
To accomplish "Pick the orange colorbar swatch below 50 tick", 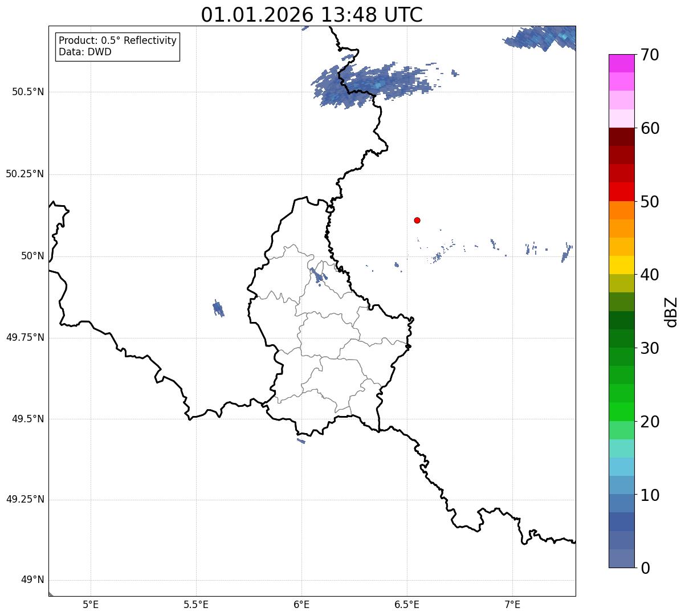I will coord(621,210).
